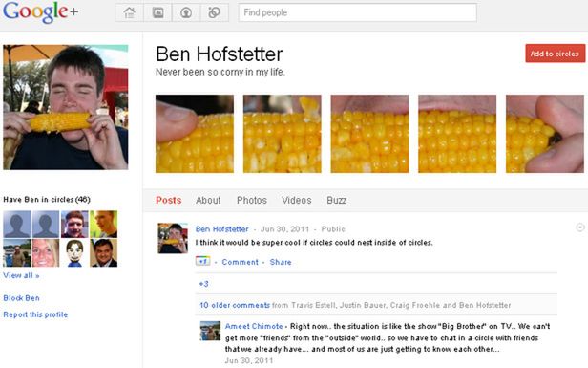This screenshot has height=368, width=588.
Task: Click the +1 button on post
Action: [x=203, y=261]
